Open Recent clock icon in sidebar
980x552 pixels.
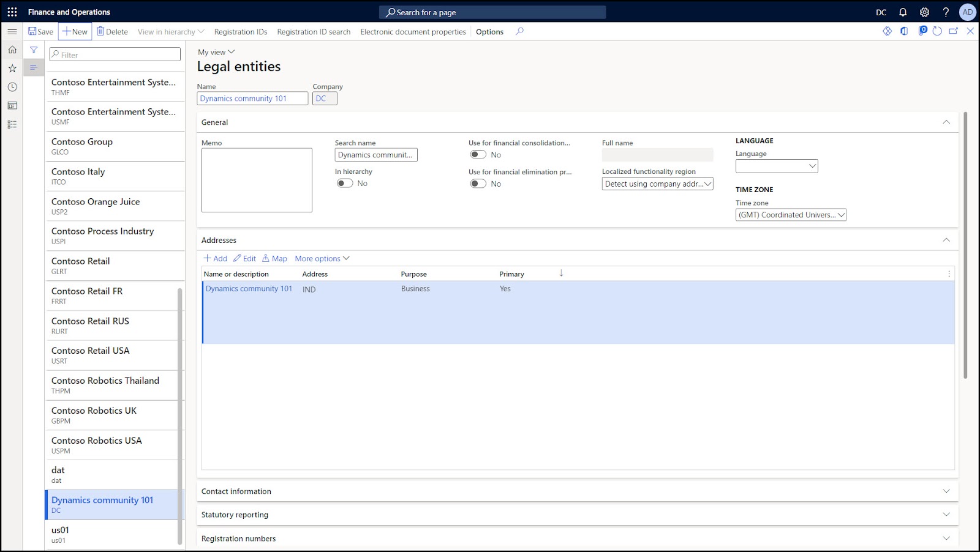coord(12,87)
